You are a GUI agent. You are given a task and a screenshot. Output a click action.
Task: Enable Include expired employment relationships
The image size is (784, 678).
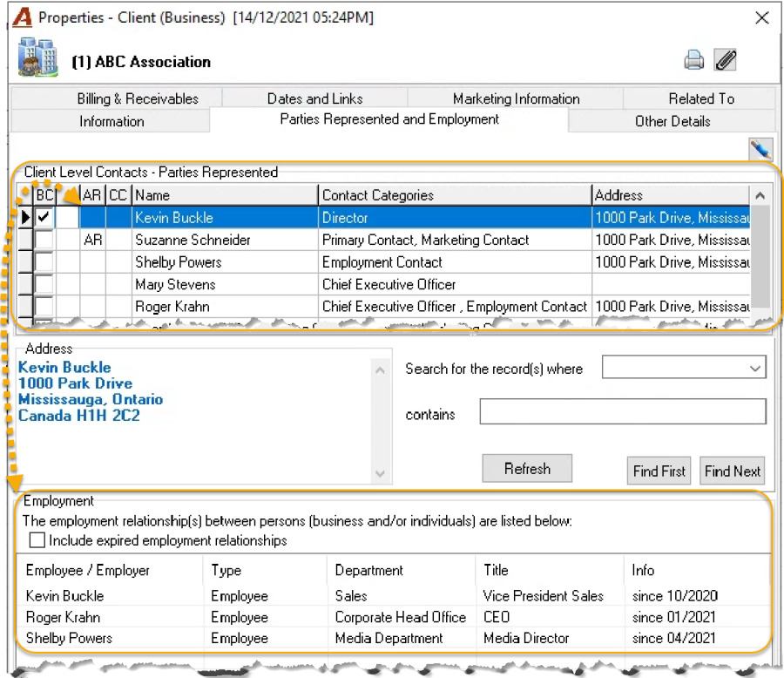(x=37, y=540)
